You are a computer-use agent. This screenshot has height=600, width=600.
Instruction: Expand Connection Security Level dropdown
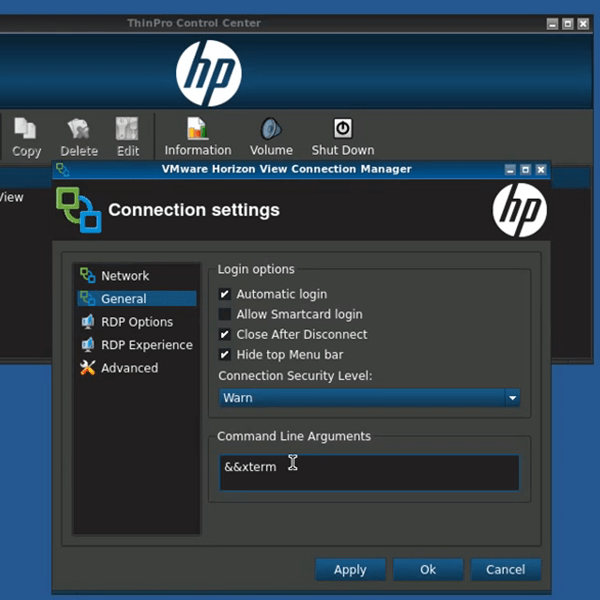[x=370, y=397]
